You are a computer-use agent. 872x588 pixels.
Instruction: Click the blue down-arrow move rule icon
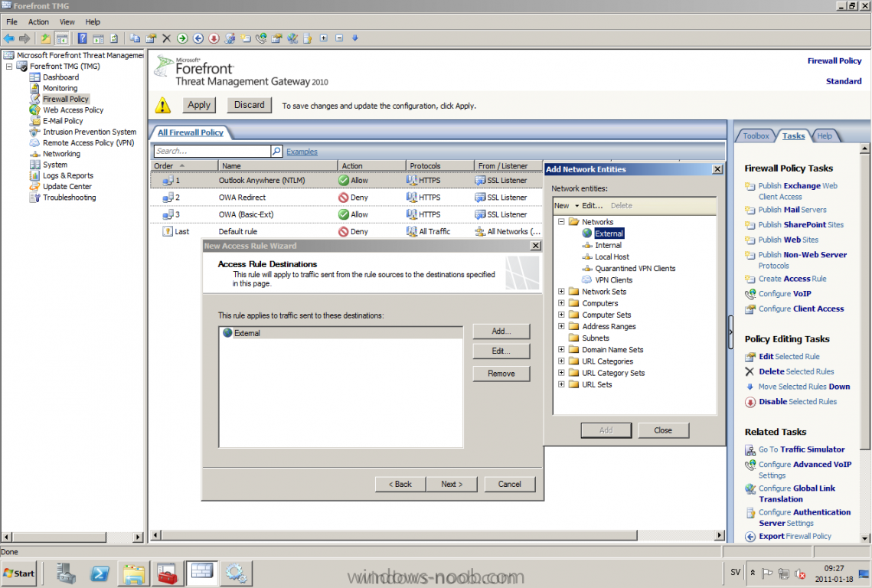(354, 38)
